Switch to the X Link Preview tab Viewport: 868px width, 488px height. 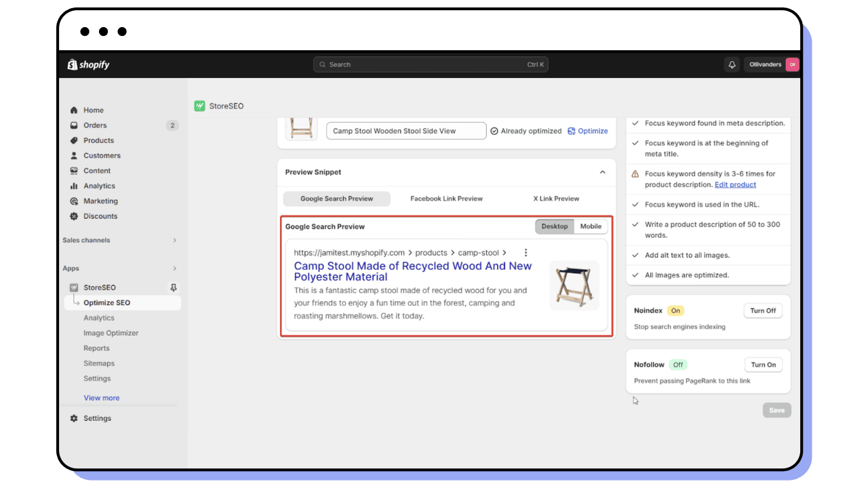tap(556, 199)
